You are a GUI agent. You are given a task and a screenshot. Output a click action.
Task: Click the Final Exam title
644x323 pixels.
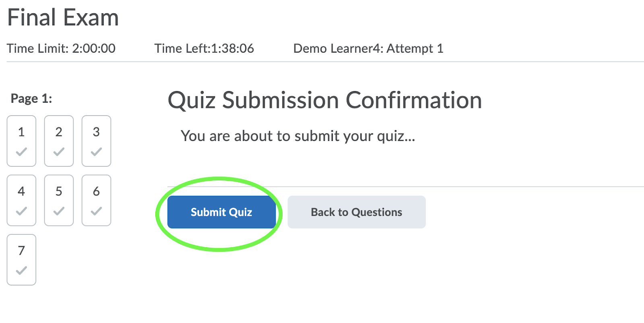coord(63,18)
